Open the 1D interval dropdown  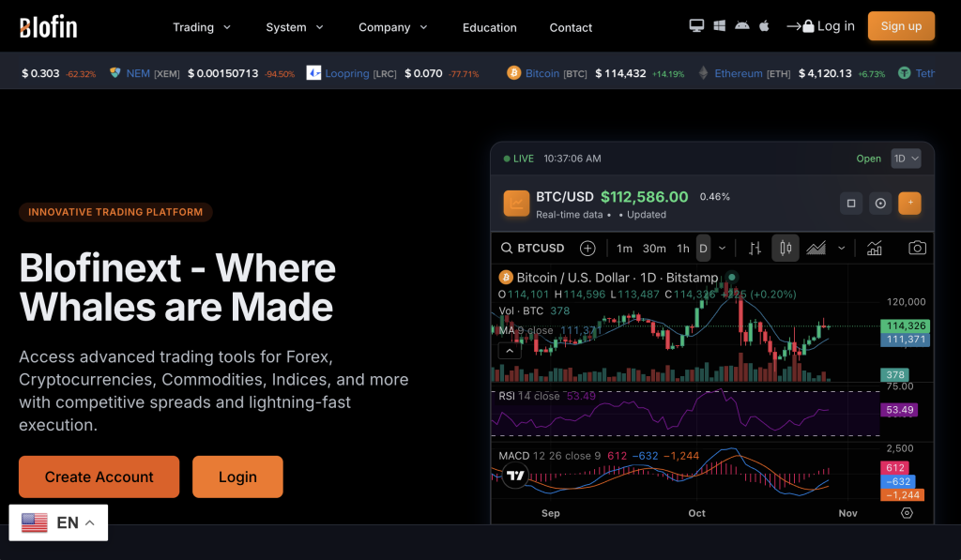click(906, 159)
